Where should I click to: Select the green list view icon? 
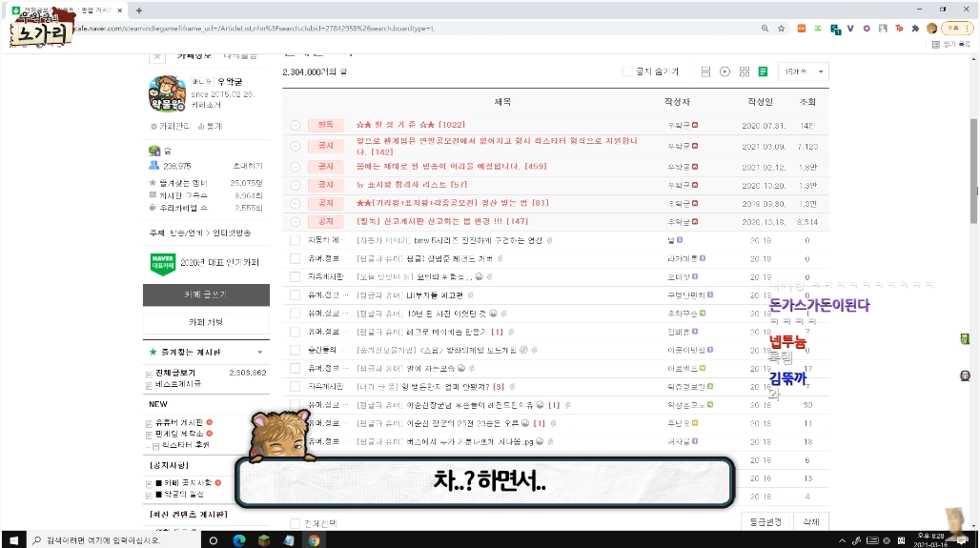click(764, 71)
